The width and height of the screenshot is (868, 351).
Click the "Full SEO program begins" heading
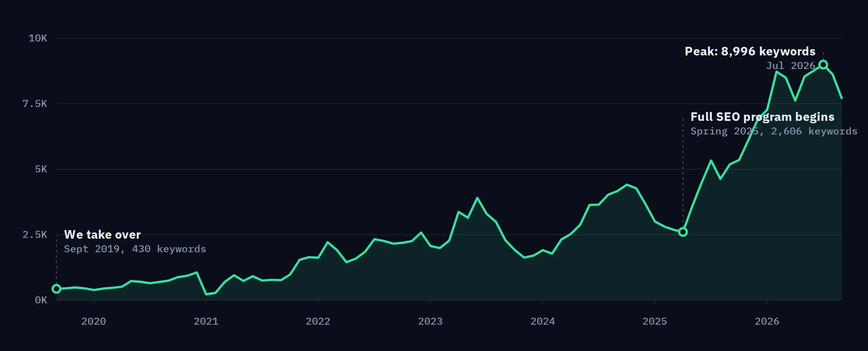[x=762, y=117]
